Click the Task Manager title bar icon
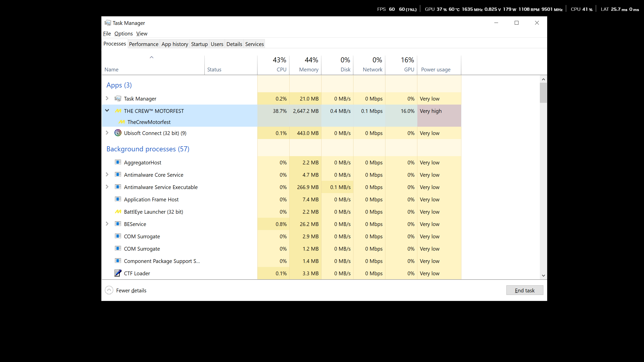The width and height of the screenshot is (644, 362). pyautogui.click(x=108, y=23)
